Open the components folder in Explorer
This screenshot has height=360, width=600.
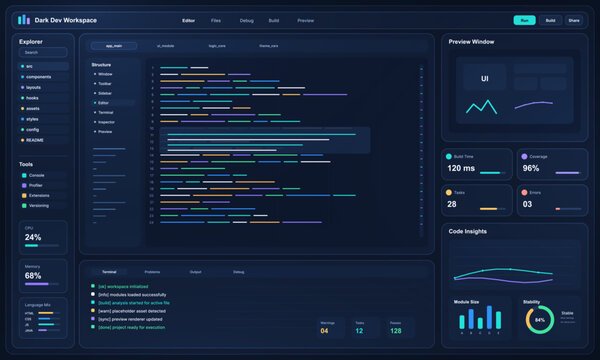[43, 77]
